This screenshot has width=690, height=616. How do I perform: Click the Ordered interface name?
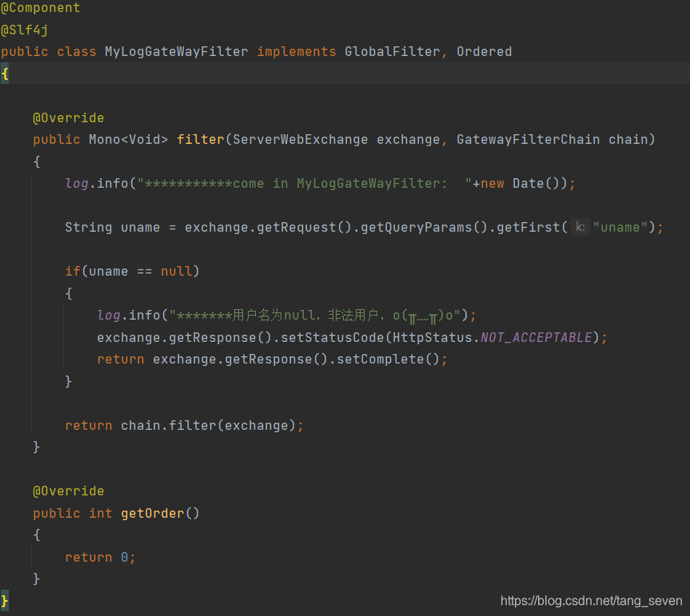tap(484, 52)
